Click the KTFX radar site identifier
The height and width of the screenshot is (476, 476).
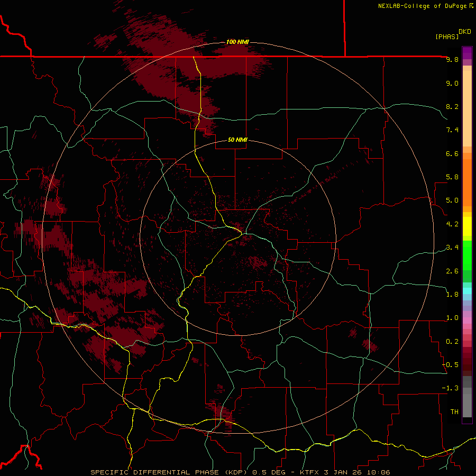(x=310, y=472)
